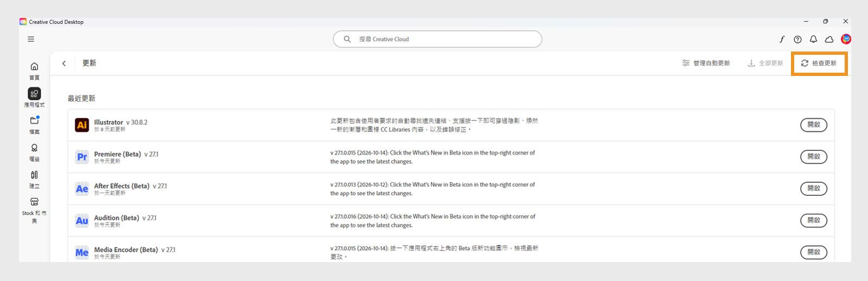
Task: Click Illustrator's update description text
Action: 434,125
